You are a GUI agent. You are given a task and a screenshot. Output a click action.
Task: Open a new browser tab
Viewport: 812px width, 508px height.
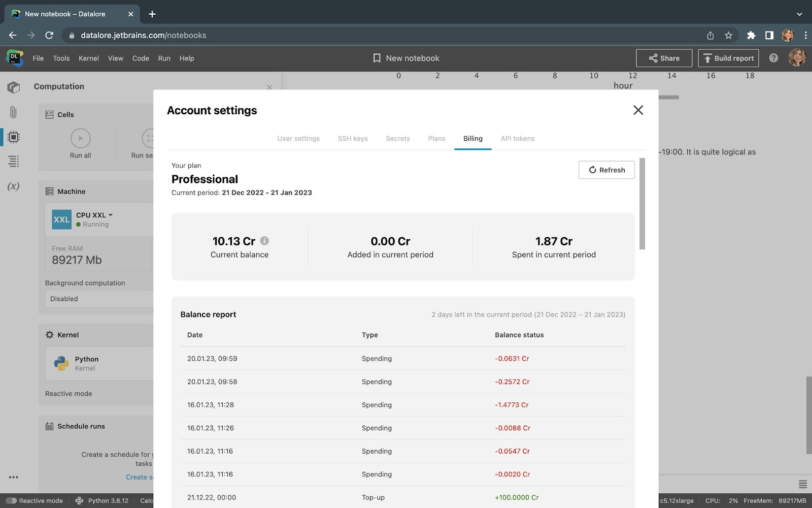pyautogui.click(x=152, y=14)
